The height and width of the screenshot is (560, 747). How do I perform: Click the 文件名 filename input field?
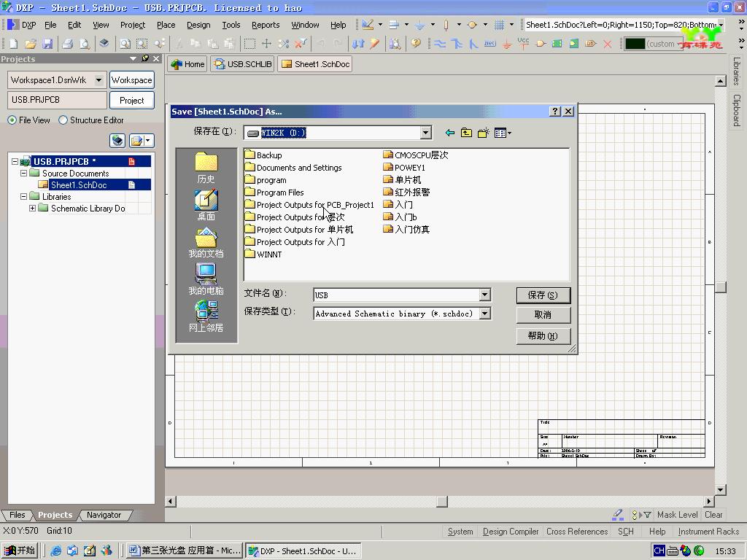[397, 295]
